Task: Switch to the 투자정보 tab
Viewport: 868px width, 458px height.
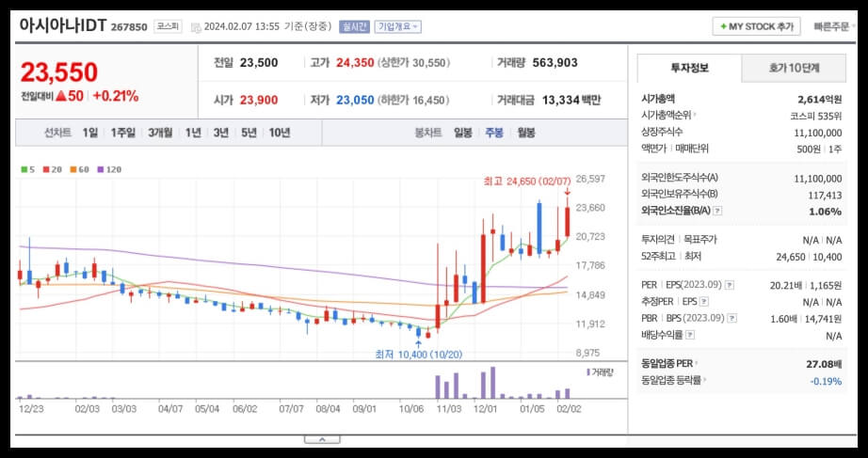Action: (688, 68)
